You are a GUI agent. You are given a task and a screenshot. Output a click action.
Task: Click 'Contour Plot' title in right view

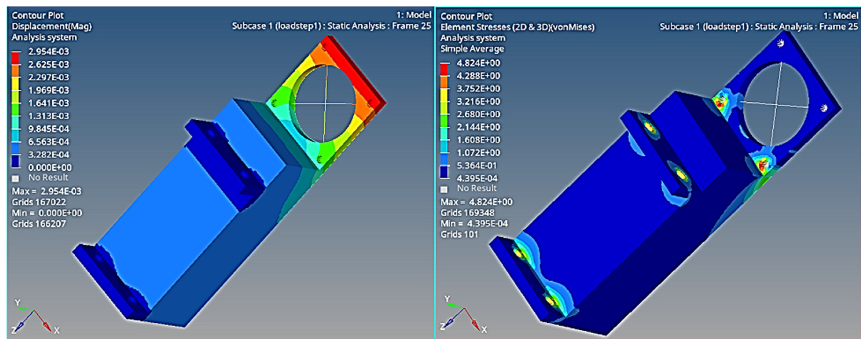(x=466, y=16)
